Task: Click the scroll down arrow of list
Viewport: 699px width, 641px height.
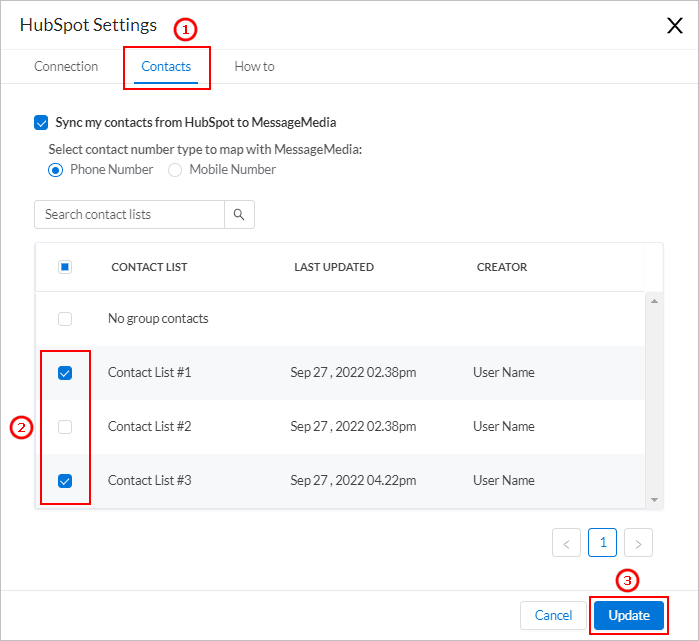Action: click(x=654, y=500)
